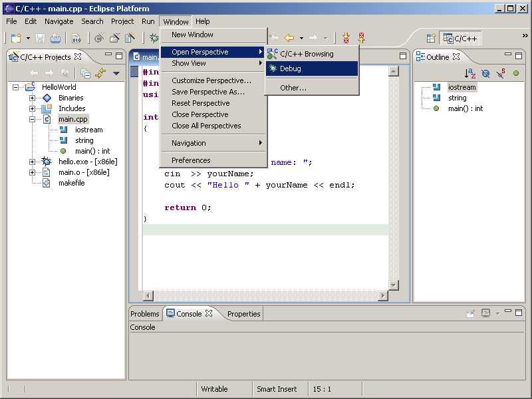
Task: Toggle Link with Editor in C/C++ Projects
Action: (x=100, y=73)
